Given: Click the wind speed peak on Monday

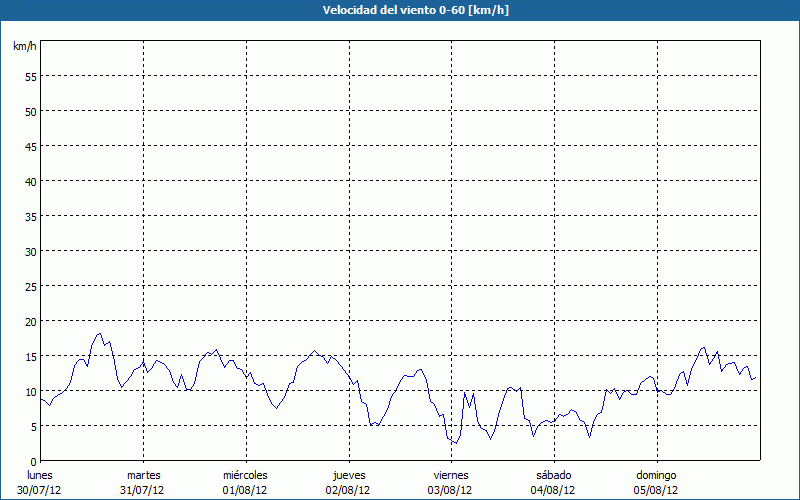Looking at the screenshot, I should (x=99, y=334).
